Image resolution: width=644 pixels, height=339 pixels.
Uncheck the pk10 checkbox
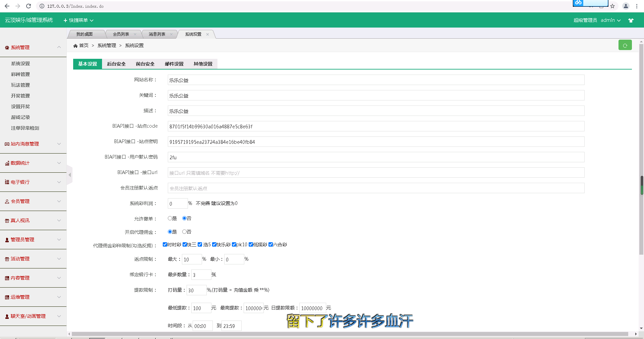coord(234,245)
